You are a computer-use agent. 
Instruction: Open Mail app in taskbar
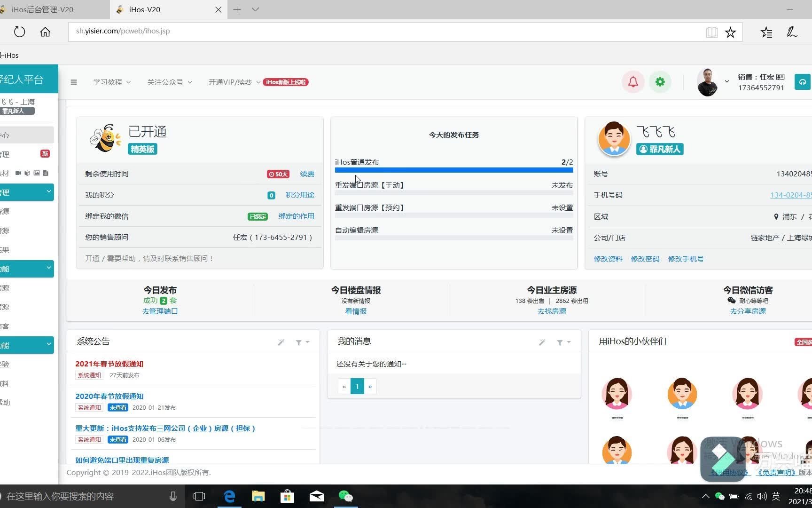pyautogui.click(x=317, y=496)
